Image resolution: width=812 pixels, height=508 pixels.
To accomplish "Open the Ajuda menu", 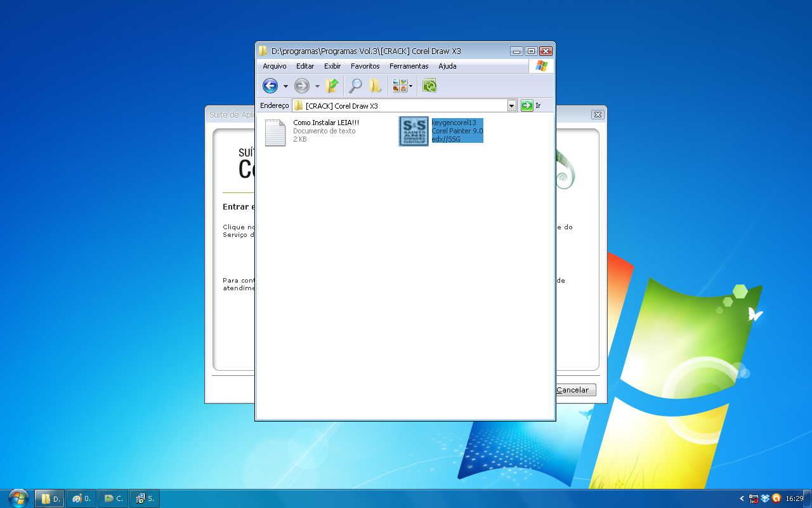I will pos(447,66).
